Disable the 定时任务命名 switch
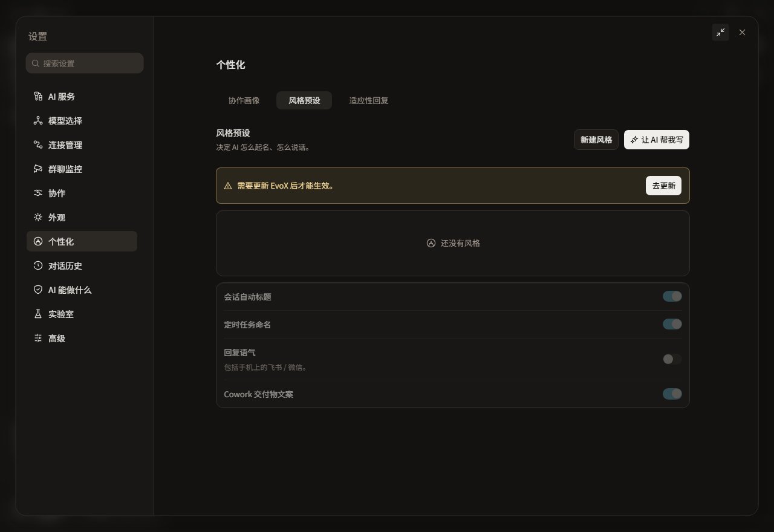The width and height of the screenshot is (774, 532). [672, 324]
